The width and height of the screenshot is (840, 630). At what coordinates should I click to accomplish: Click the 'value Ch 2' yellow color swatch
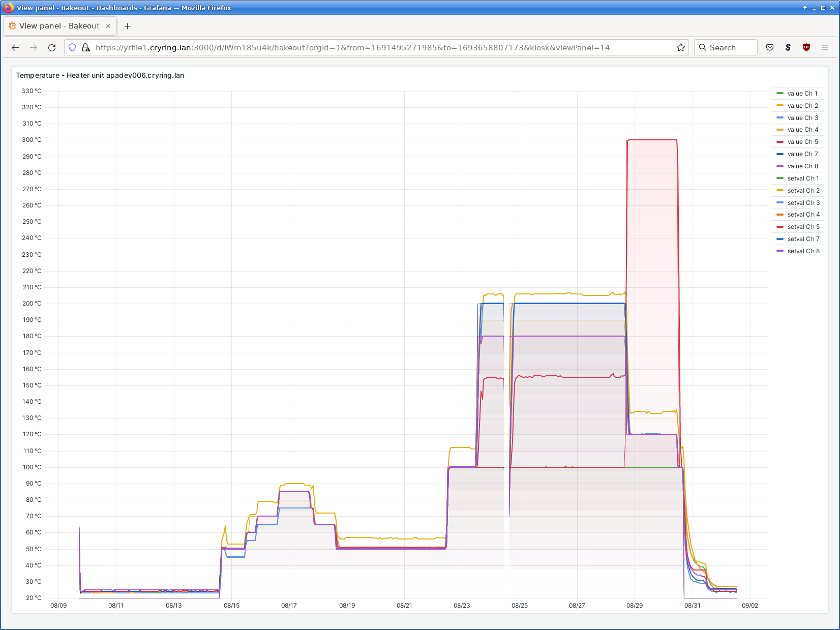point(780,106)
